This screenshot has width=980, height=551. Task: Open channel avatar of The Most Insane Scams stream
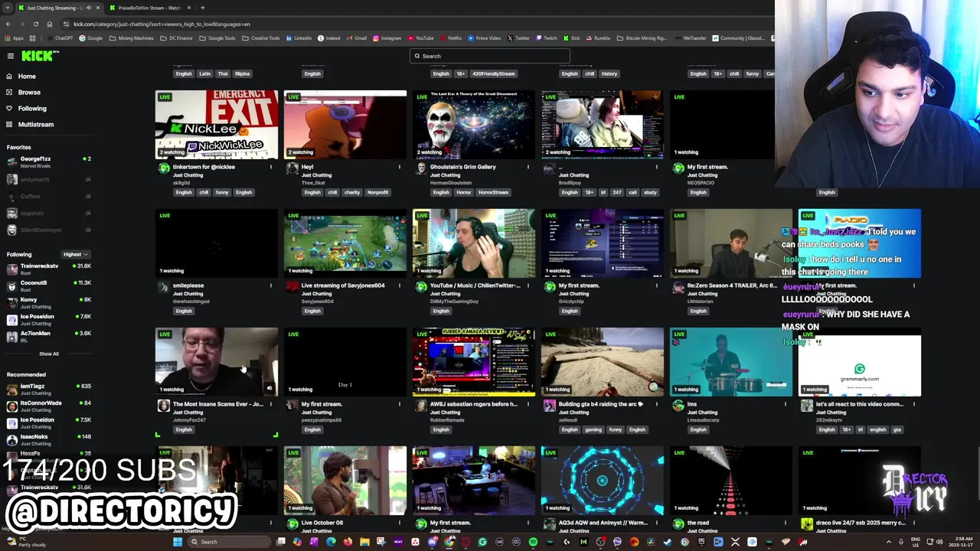click(164, 406)
